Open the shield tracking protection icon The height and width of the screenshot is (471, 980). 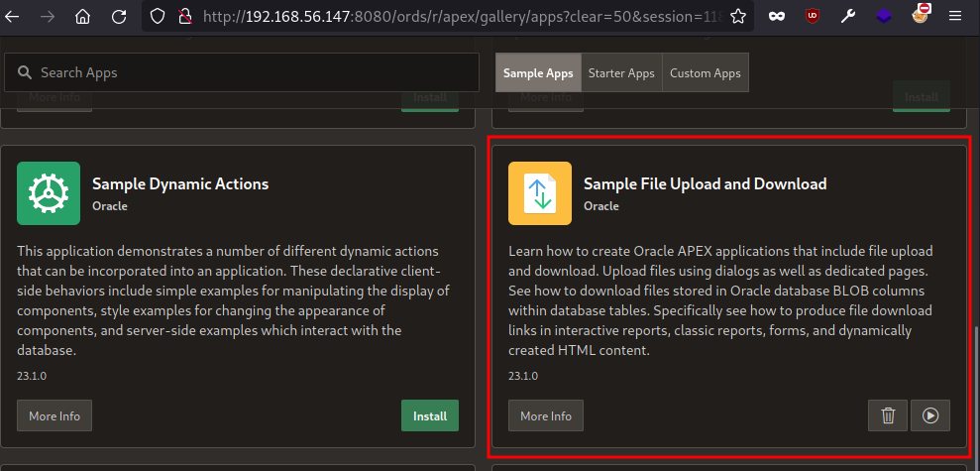(x=158, y=16)
